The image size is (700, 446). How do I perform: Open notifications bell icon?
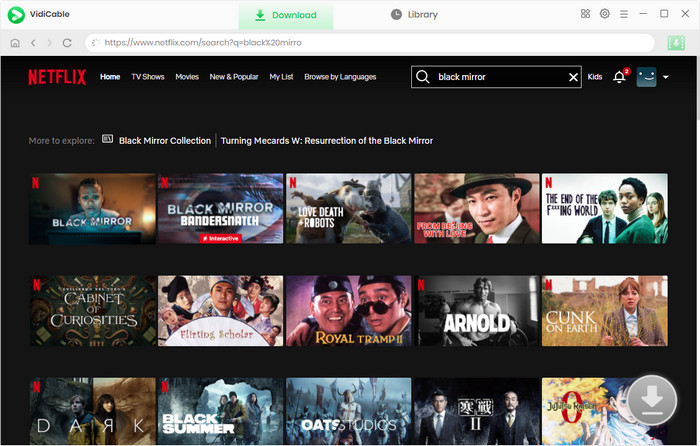620,76
